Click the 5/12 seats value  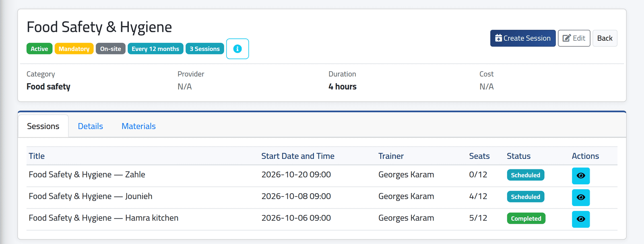[x=478, y=218]
